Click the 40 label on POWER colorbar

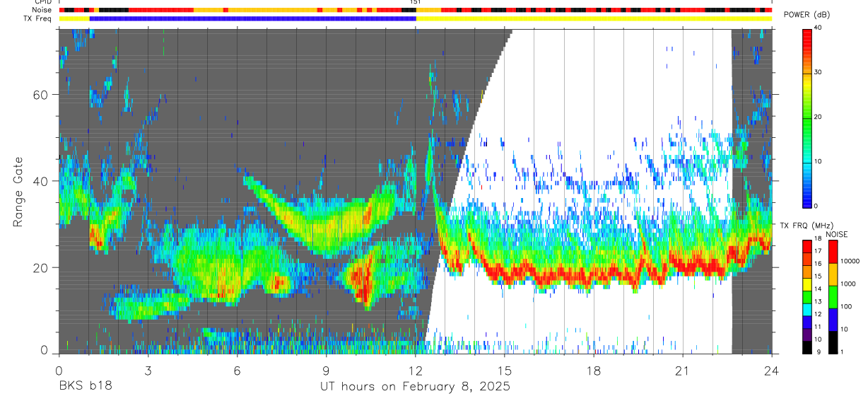point(818,28)
